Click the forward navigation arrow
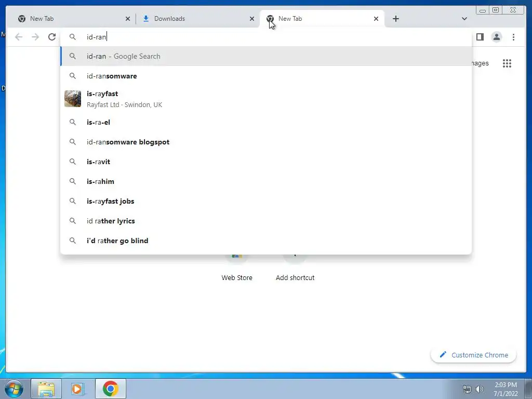This screenshot has height=399, width=532. pyautogui.click(x=35, y=37)
